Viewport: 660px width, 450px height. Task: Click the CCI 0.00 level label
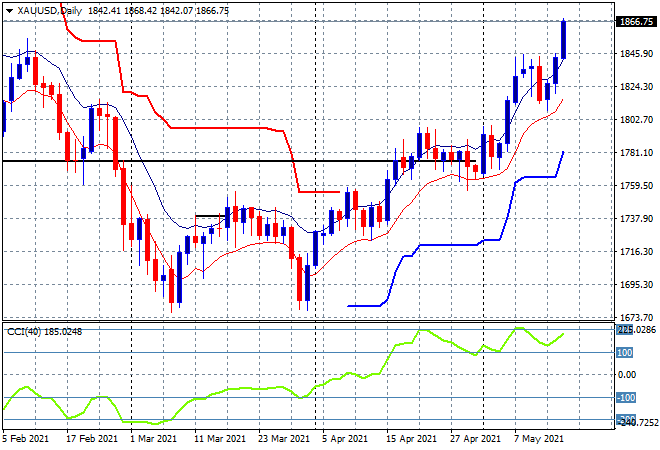pyautogui.click(x=627, y=375)
